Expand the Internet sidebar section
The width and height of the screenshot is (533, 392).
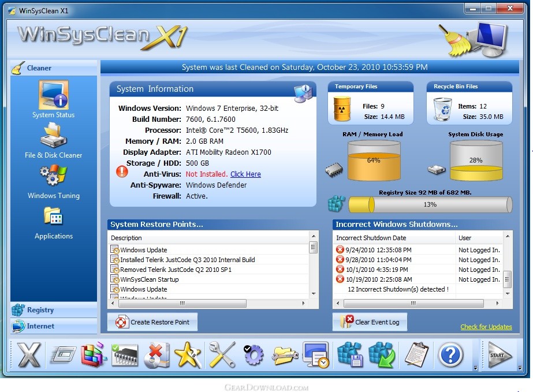coord(40,326)
